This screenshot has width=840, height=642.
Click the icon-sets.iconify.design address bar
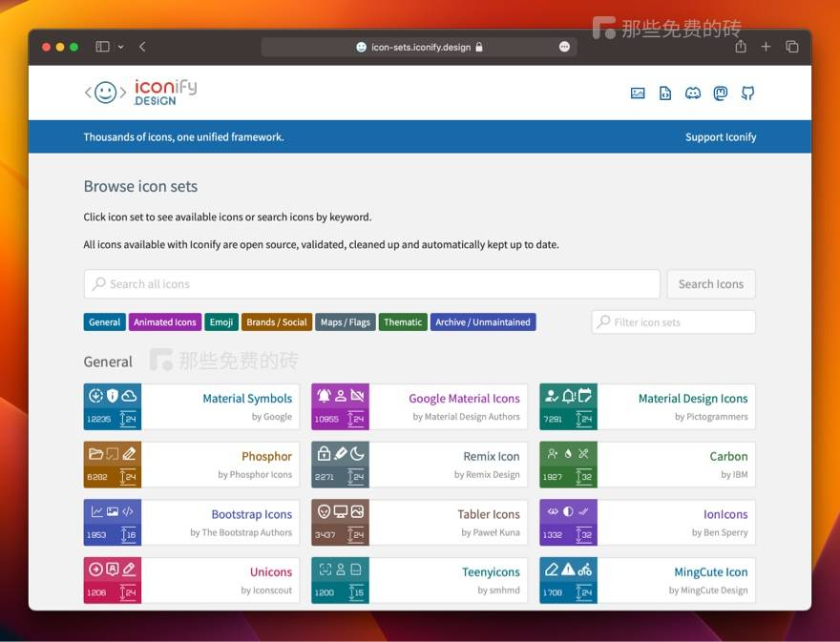pyautogui.click(x=419, y=47)
